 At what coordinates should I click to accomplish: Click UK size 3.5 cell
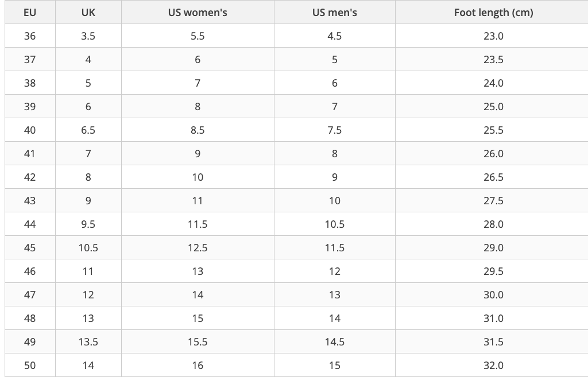tap(88, 36)
